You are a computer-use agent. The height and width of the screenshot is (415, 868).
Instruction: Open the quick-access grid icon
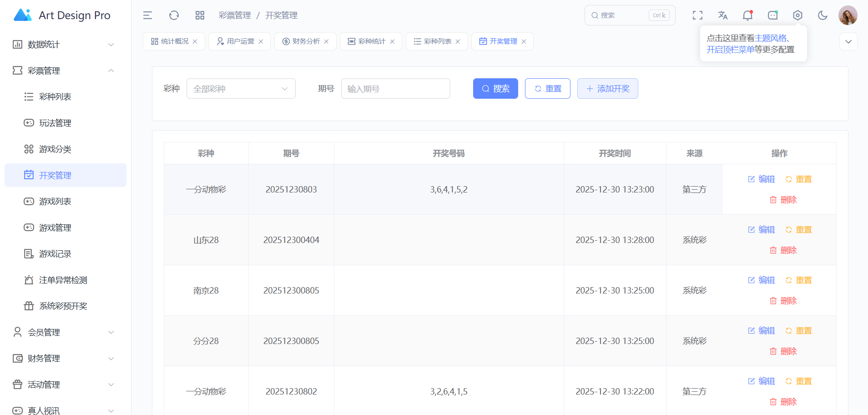click(200, 15)
